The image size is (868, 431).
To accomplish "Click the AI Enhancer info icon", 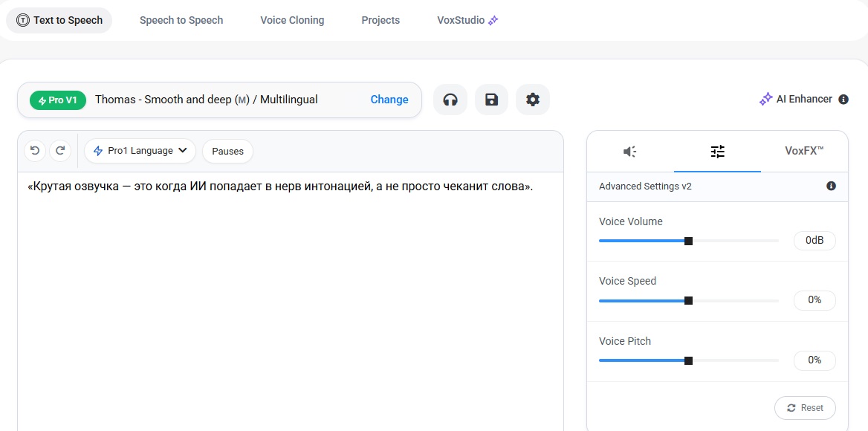I will click(843, 100).
